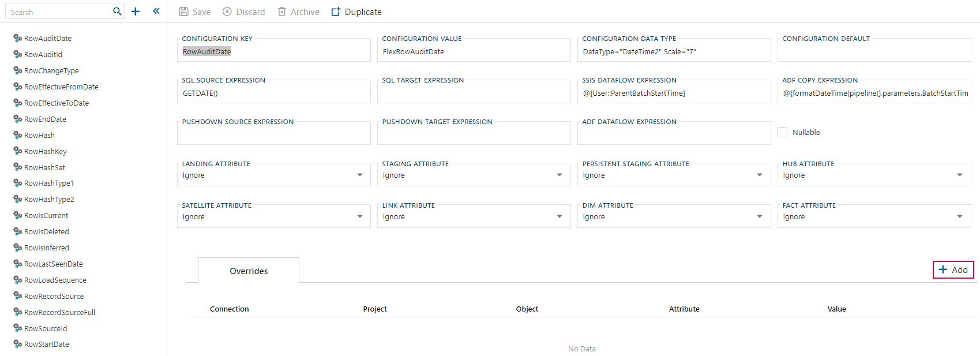Screen dimensions: 980x356
Task: Open the Satellite Attribute dropdown
Action: pyautogui.click(x=273, y=216)
